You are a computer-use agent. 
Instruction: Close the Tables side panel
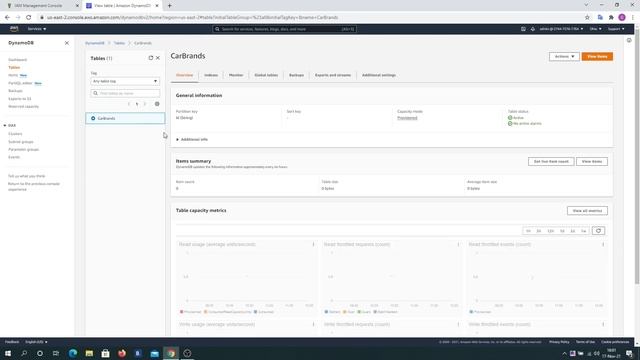158,58
